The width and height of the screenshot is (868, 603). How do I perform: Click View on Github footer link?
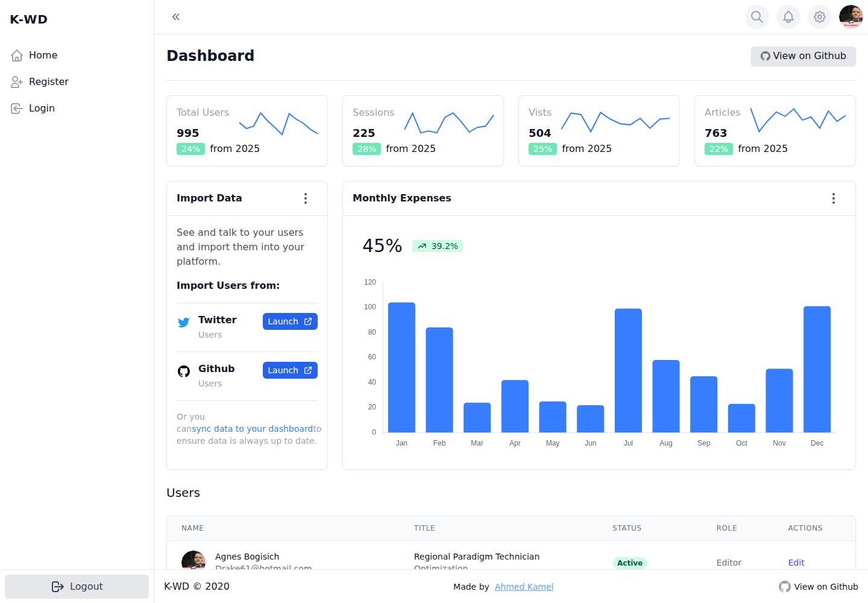[x=819, y=587]
